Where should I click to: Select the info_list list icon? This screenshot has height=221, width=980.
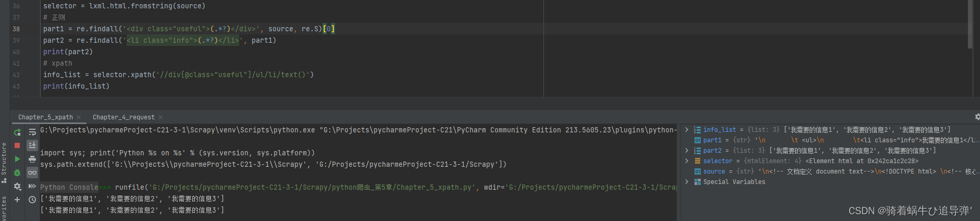[x=697, y=130]
